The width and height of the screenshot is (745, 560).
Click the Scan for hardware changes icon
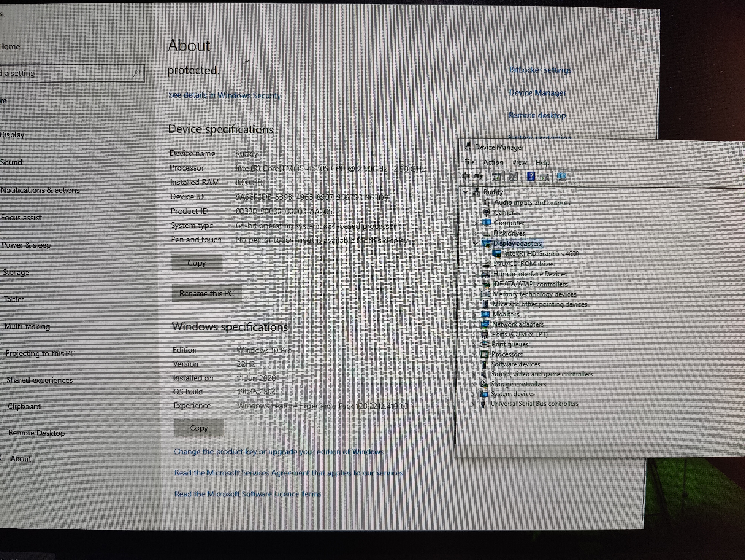(x=562, y=176)
